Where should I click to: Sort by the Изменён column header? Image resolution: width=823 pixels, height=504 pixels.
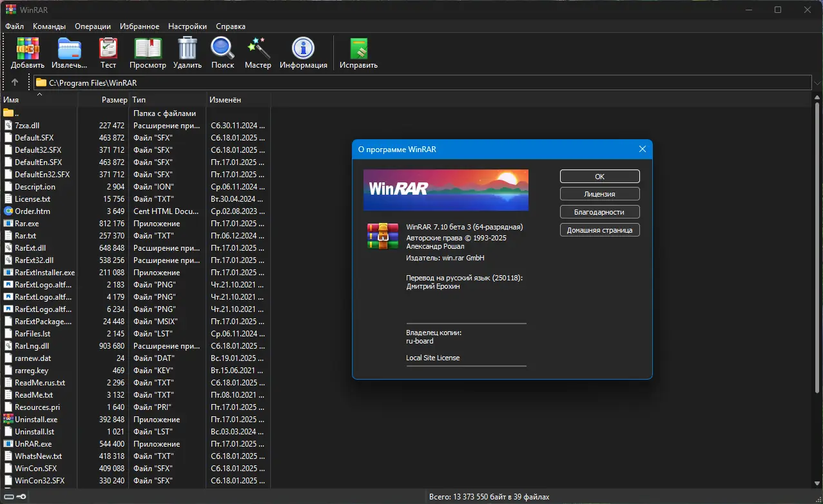[238, 100]
